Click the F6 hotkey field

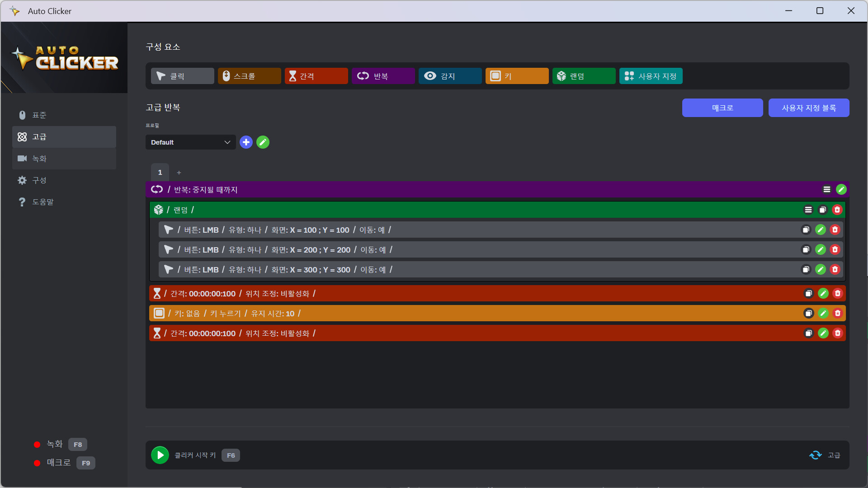tap(231, 455)
